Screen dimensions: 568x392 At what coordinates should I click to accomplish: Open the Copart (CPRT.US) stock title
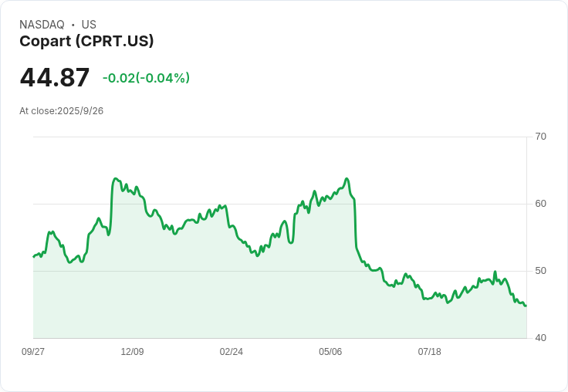[86, 41]
